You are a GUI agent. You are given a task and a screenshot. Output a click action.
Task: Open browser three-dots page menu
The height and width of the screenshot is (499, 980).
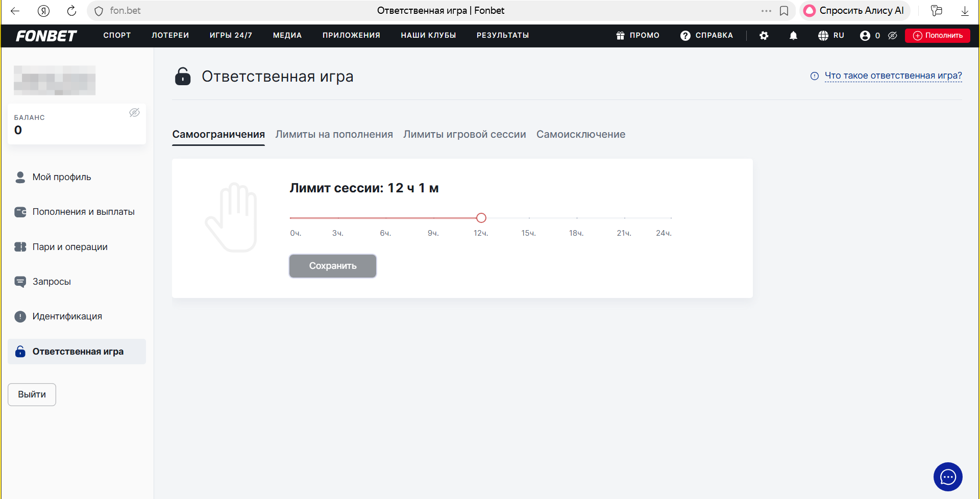coord(766,11)
